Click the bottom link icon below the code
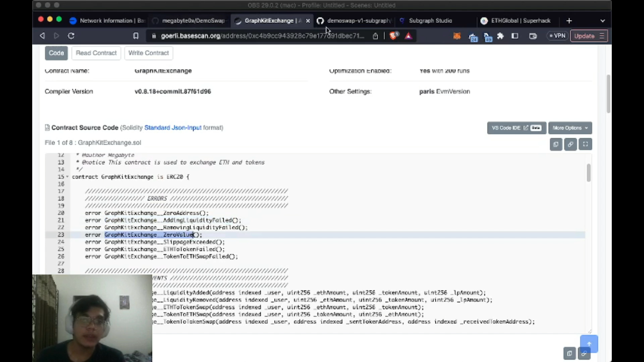The image size is (644, 362). click(x=584, y=353)
